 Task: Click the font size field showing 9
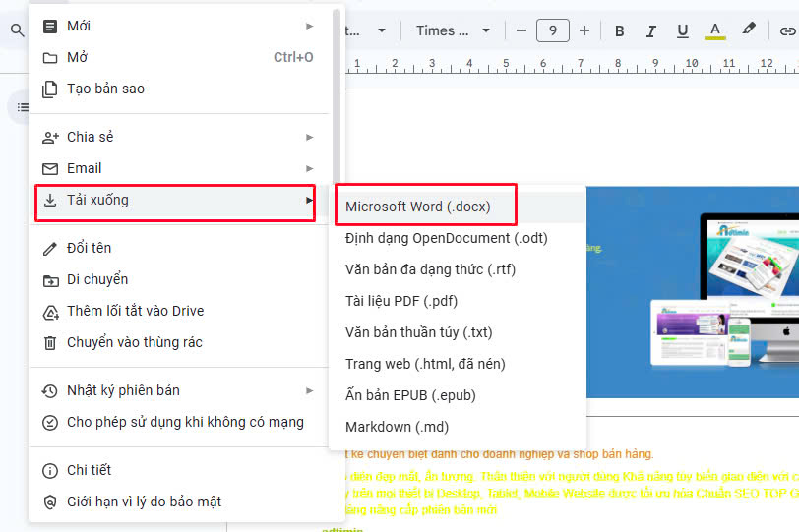click(553, 31)
